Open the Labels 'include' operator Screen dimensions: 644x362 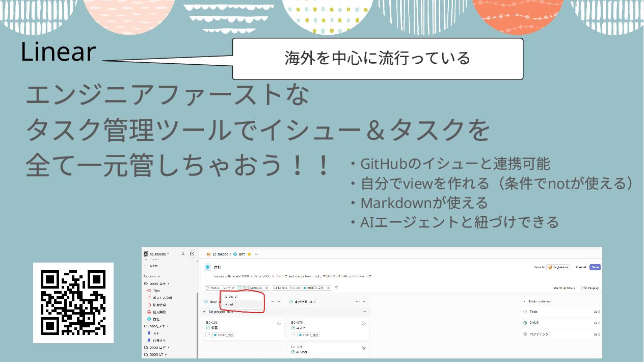296,288
